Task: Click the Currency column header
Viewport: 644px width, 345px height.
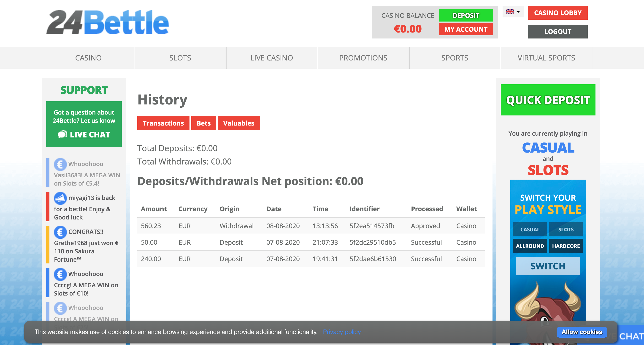Action: (193, 209)
